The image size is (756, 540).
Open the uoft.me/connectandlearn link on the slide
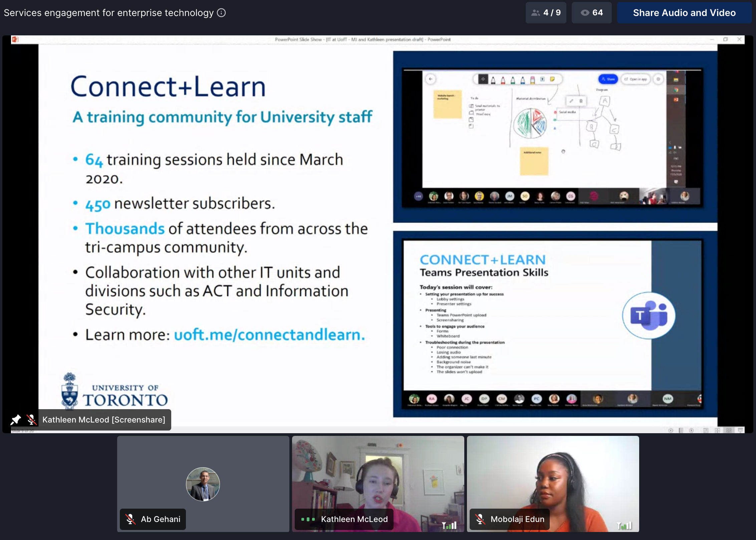pyautogui.click(x=269, y=334)
